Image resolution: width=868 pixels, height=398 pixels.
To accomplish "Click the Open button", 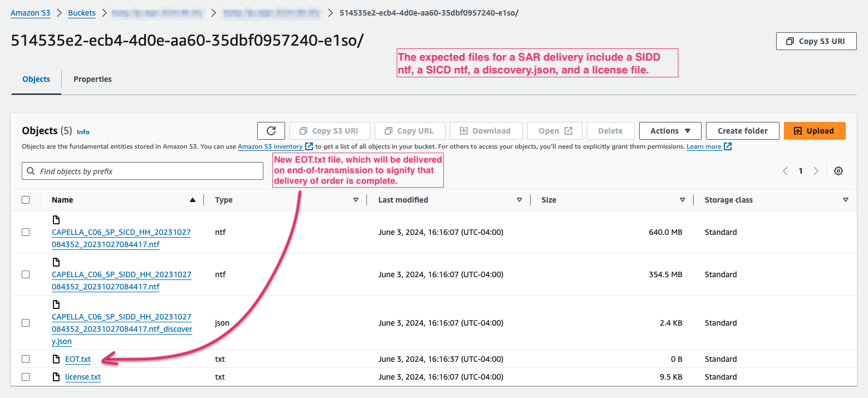I will point(555,131).
